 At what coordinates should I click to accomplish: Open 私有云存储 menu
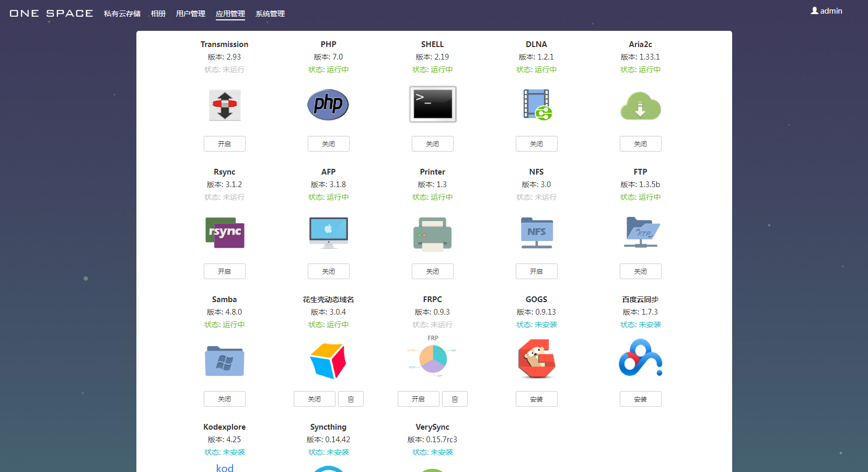click(122, 14)
